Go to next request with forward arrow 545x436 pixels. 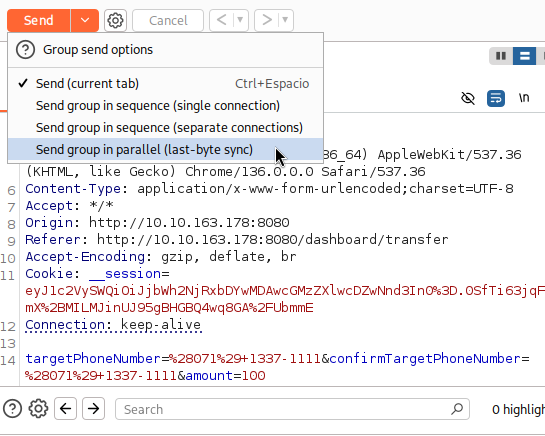(x=267, y=20)
